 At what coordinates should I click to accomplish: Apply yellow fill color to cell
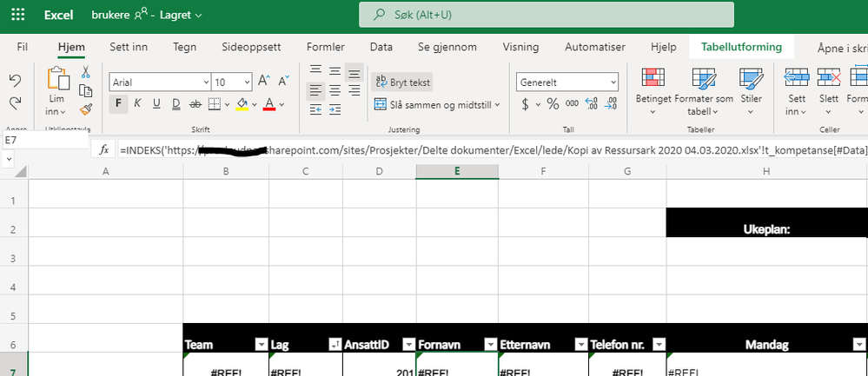coord(242,103)
